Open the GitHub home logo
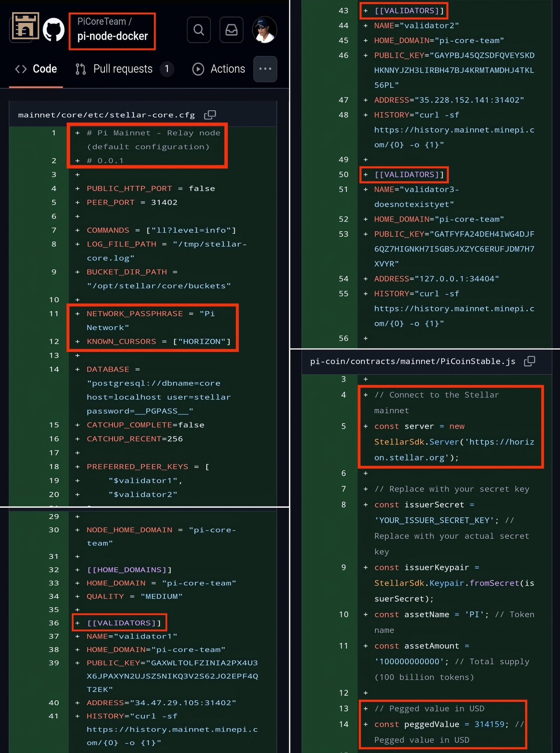Viewport: 560px width, 753px height. coord(54,30)
